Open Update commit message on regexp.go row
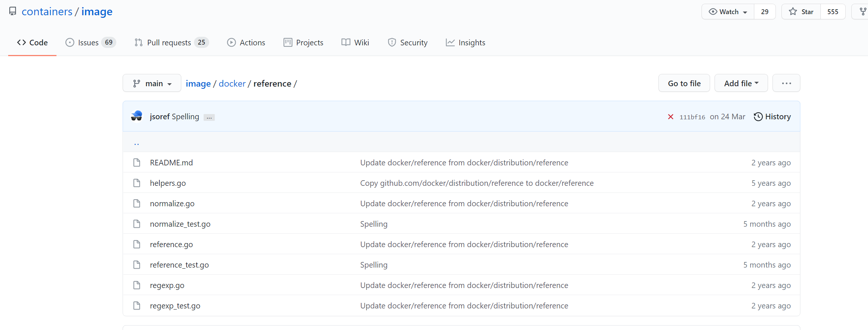Screen dimensions: 868x330 pyautogui.click(x=464, y=285)
